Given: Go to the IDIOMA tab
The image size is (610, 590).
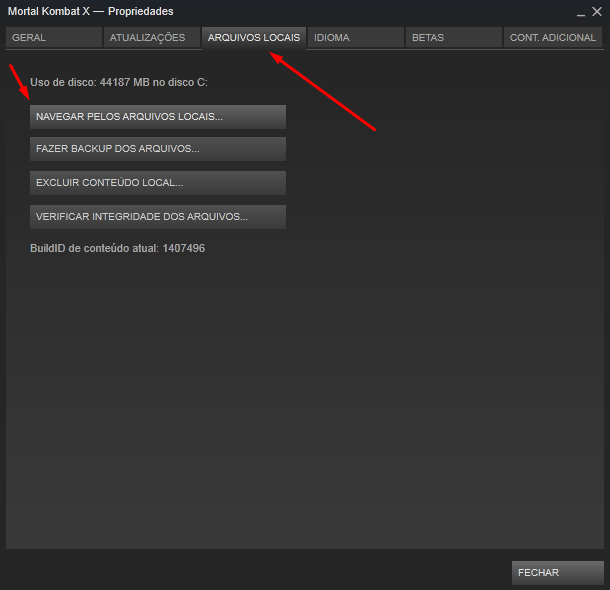Looking at the screenshot, I should 356,38.
